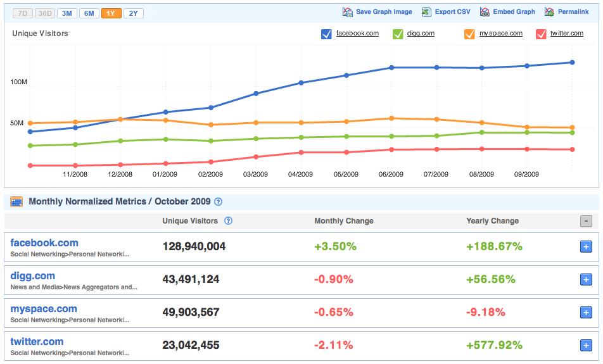Click the Save Graph Image link

click(x=384, y=12)
